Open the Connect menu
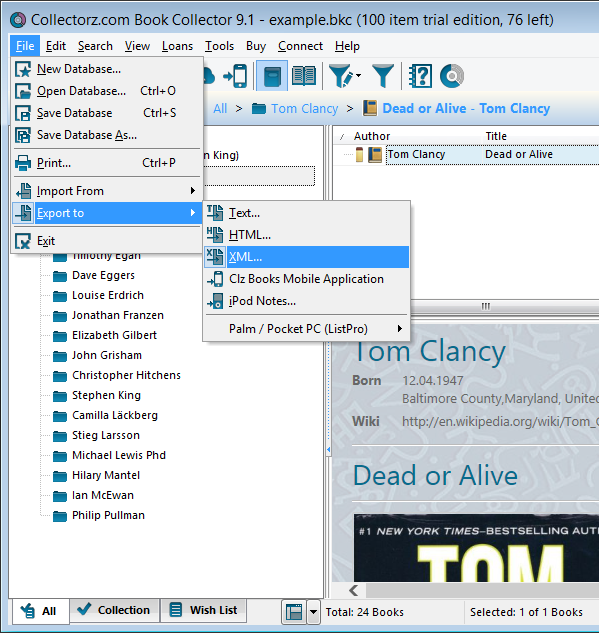599x633 pixels. tap(300, 46)
